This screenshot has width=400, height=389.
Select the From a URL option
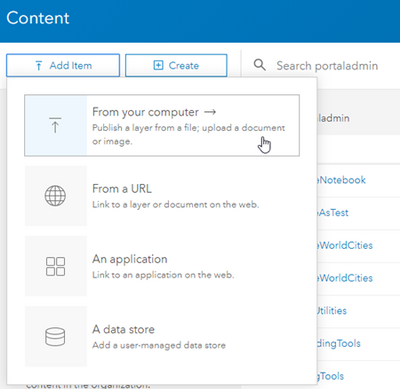tap(162, 196)
